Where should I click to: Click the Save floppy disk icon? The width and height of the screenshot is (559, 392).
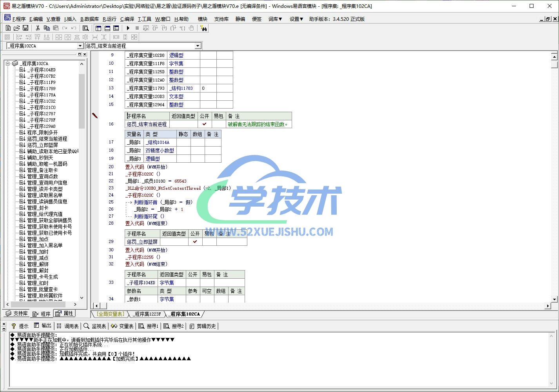[25, 28]
